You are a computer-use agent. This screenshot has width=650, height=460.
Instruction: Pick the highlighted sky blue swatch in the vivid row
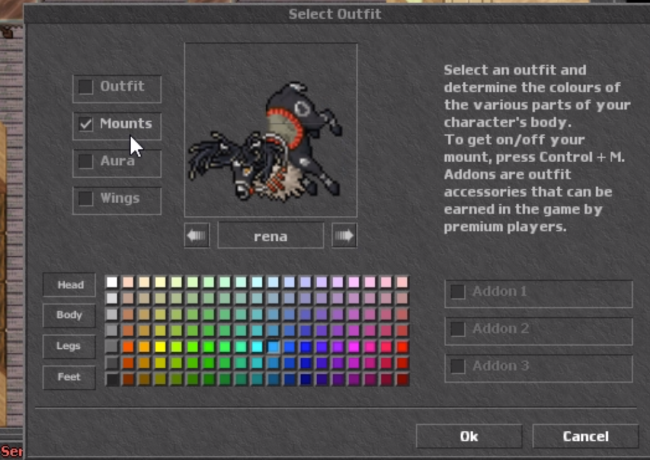click(273, 347)
